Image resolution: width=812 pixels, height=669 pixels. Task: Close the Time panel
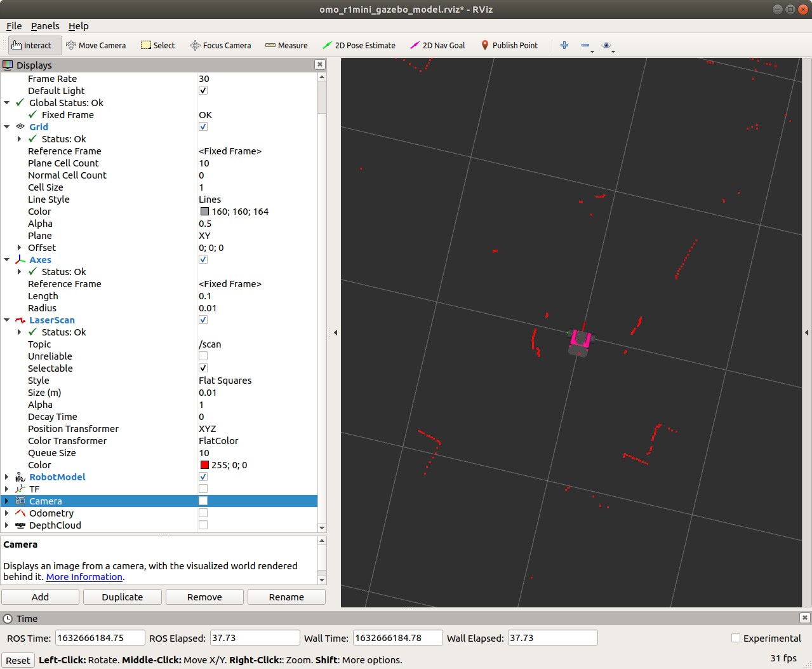click(805, 618)
